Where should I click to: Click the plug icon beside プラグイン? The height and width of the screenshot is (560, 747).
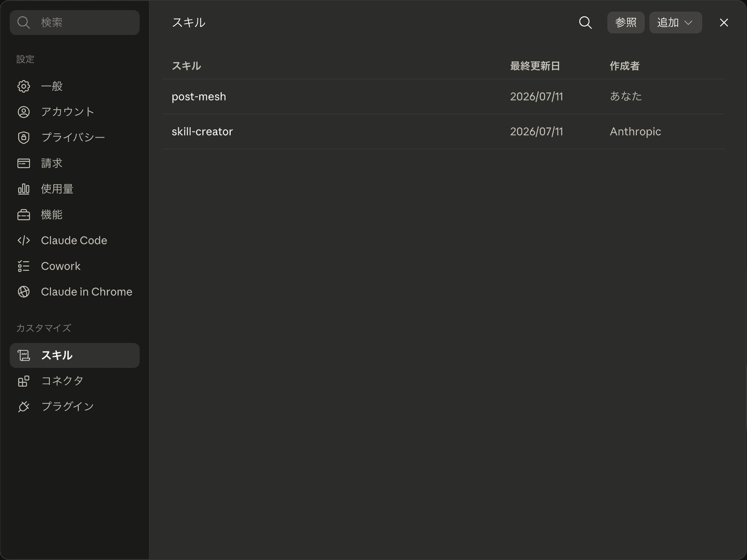pos(24,407)
